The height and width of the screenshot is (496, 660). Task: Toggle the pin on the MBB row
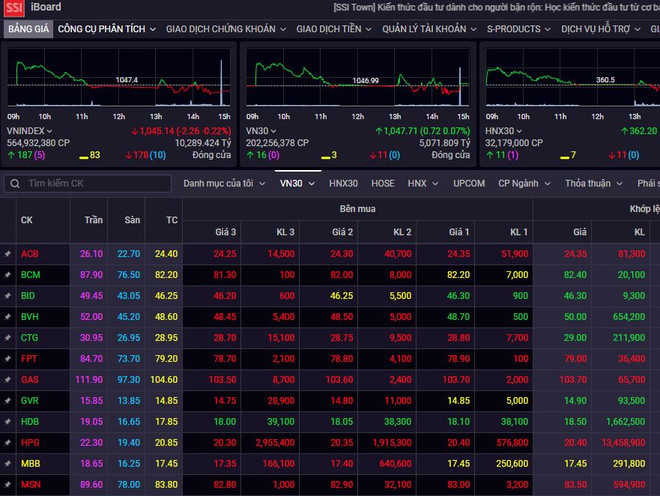8,464
